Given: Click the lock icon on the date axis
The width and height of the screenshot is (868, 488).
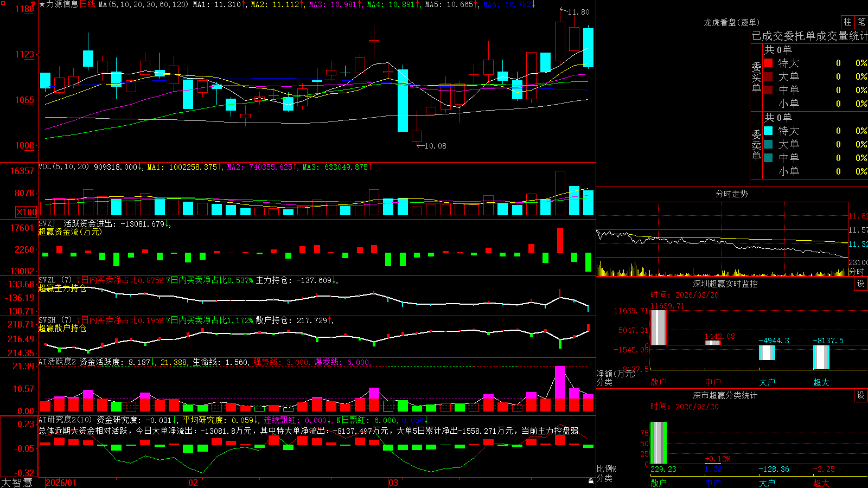Looking at the screenshot, I should click(591, 481).
